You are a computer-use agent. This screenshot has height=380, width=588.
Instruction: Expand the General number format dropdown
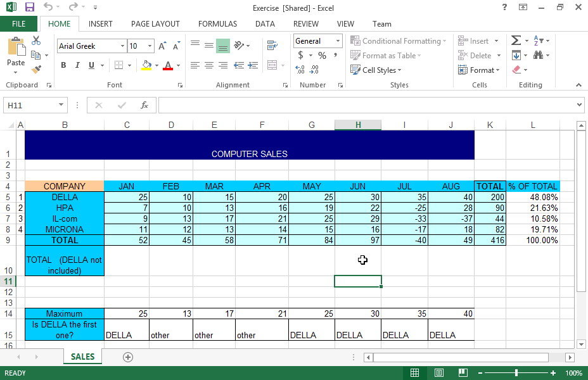[x=338, y=41]
